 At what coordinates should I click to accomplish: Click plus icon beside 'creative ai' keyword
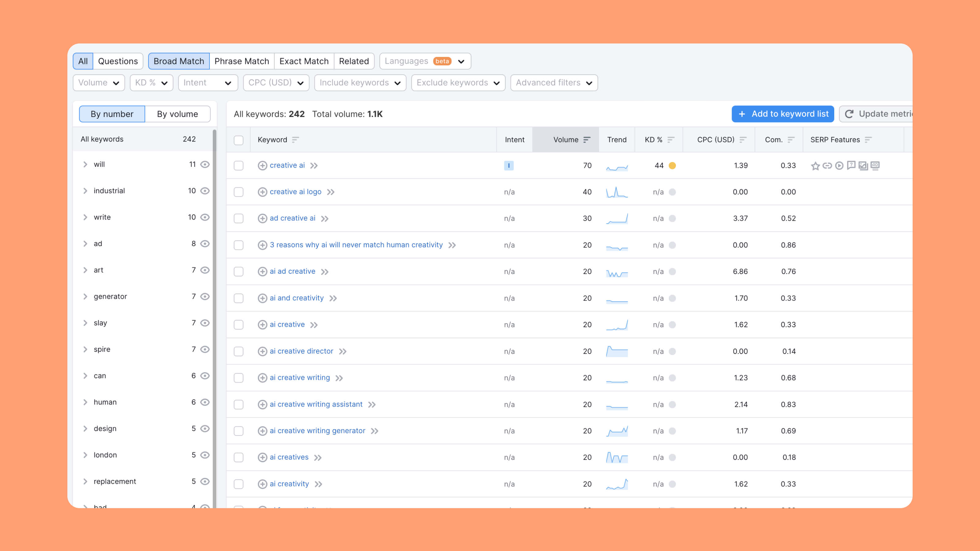click(x=262, y=165)
